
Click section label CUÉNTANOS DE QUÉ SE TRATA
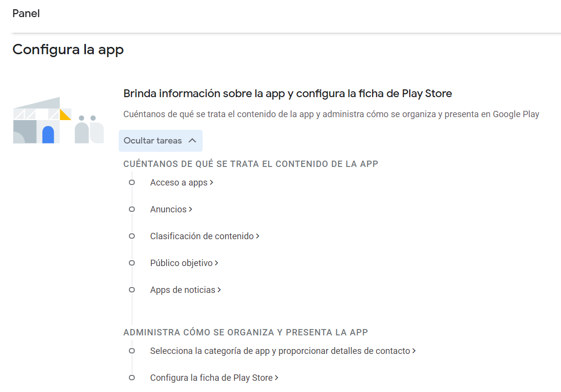pyautogui.click(x=251, y=164)
